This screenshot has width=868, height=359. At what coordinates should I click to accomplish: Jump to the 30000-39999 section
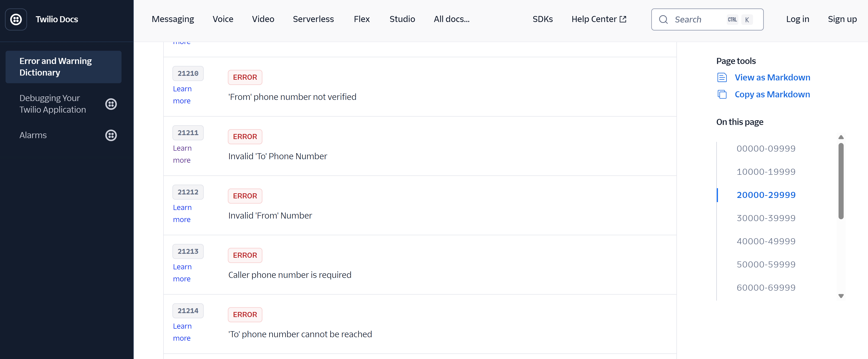pos(766,218)
